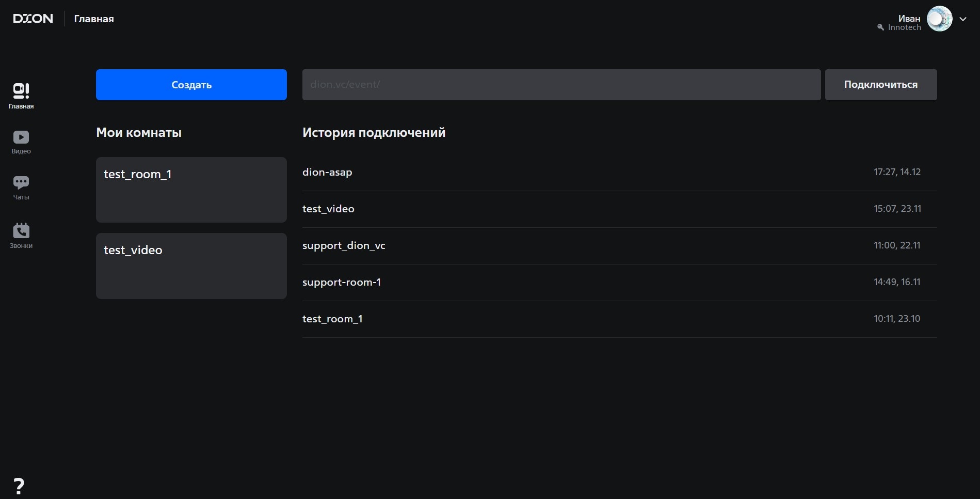Click the Мои комнаты heading
Screen dimensions: 980x499
[139, 133]
